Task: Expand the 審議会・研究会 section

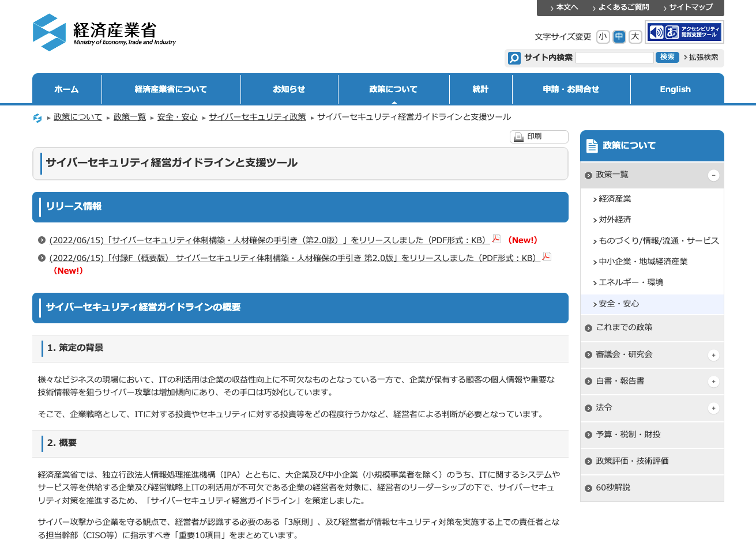Action: pos(713,355)
